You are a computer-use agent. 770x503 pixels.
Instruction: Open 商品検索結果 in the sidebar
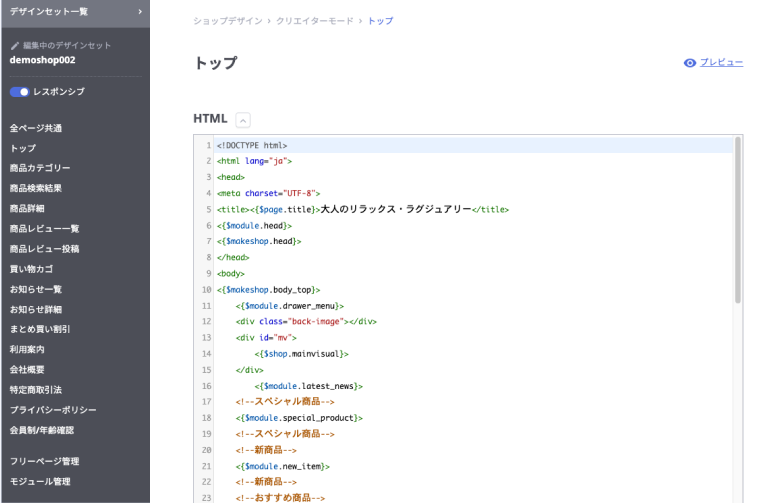point(36,188)
